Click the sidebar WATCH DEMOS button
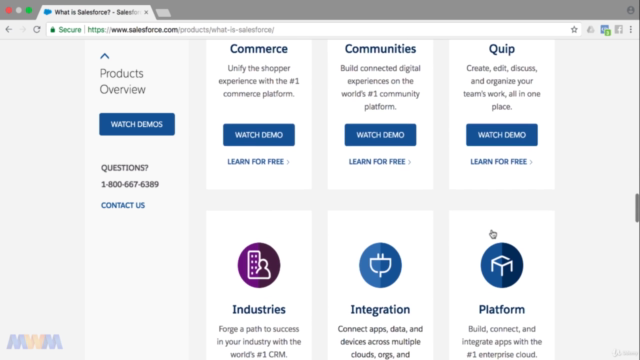 click(137, 124)
